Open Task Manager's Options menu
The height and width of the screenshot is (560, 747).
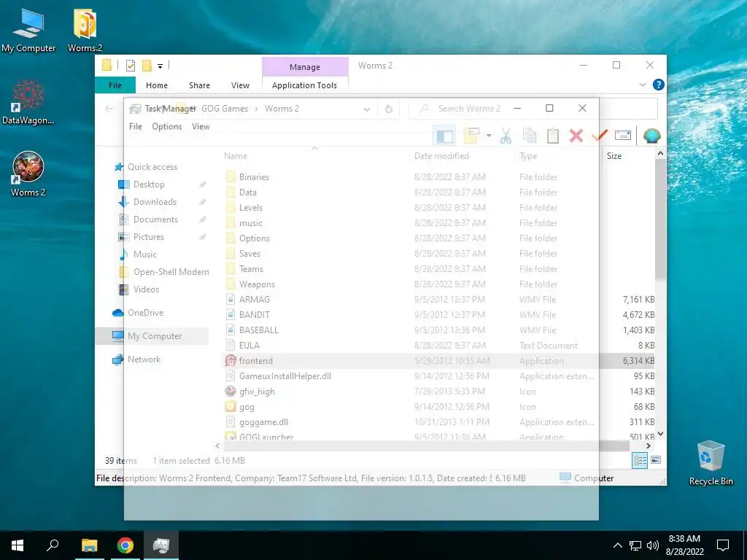click(x=167, y=126)
